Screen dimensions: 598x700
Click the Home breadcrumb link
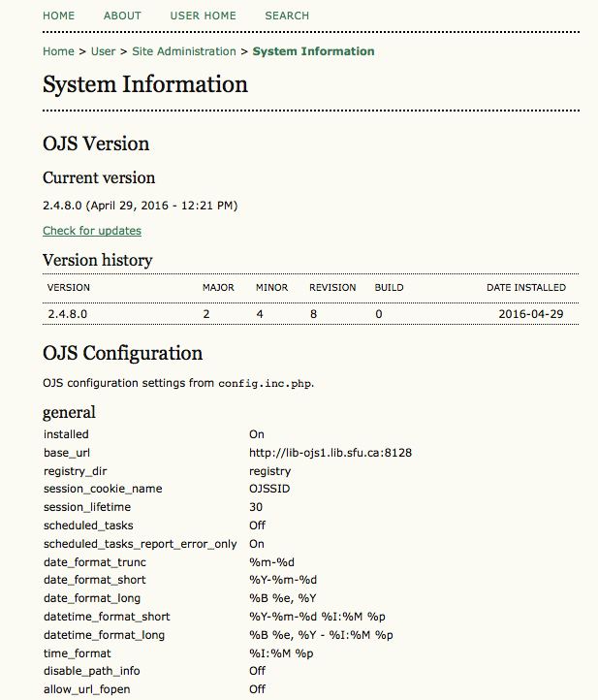58,51
